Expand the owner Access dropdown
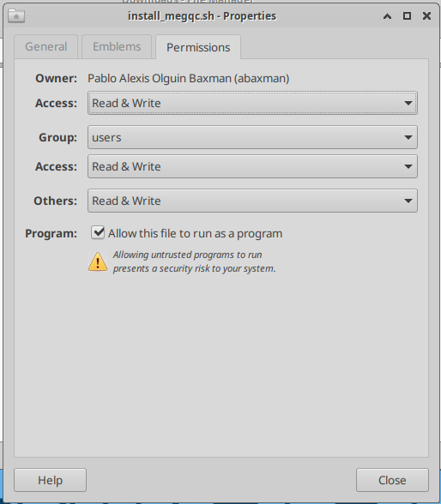The image size is (441, 504). [252, 103]
